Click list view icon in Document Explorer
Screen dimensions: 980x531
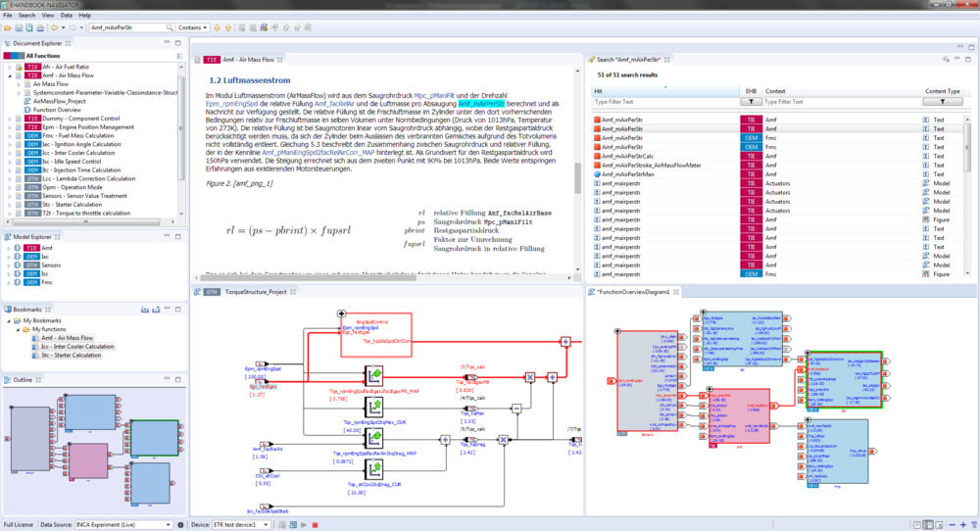180,56
